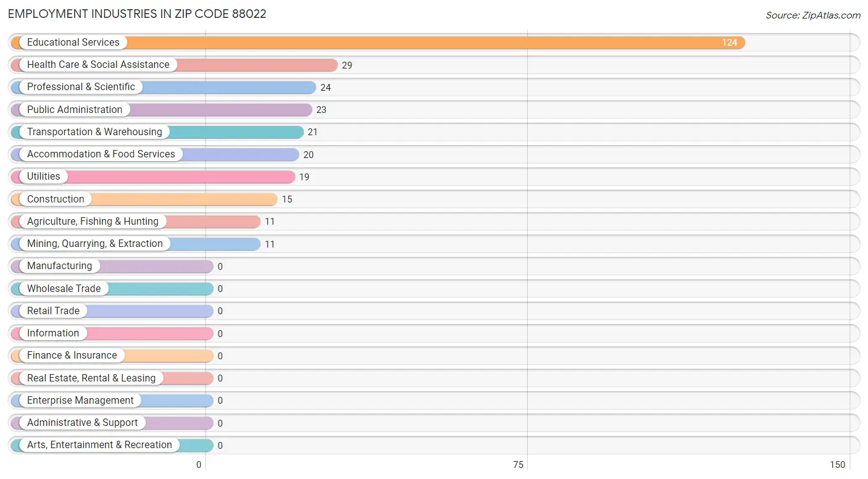Click the Educational Services label

point(73,42)
